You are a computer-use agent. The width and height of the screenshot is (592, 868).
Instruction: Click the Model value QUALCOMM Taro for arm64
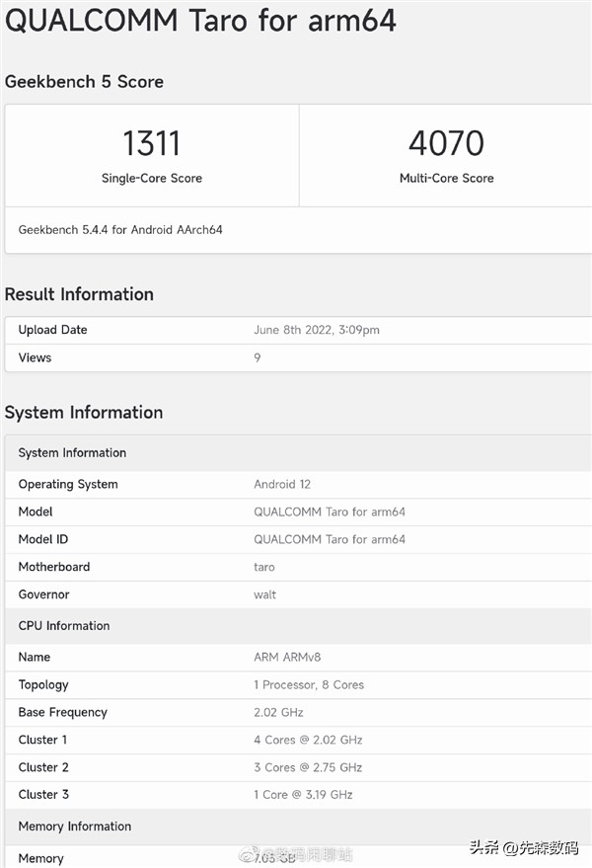(330, 512)
